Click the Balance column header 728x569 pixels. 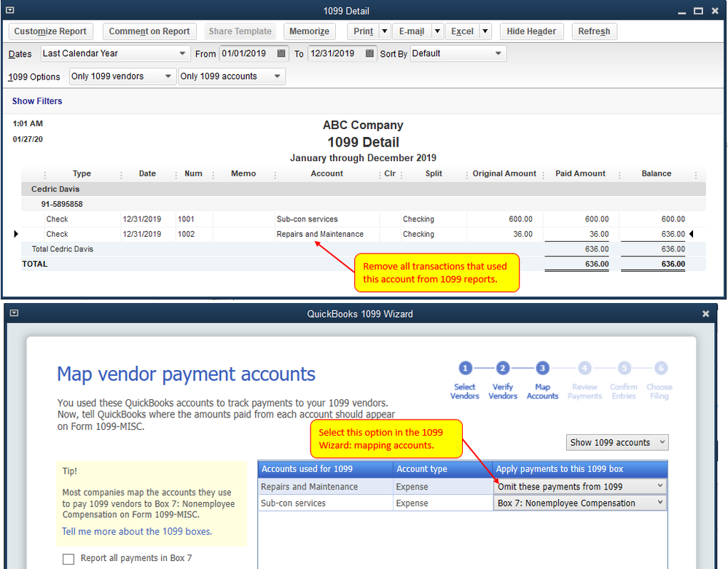tap(656, 173)
